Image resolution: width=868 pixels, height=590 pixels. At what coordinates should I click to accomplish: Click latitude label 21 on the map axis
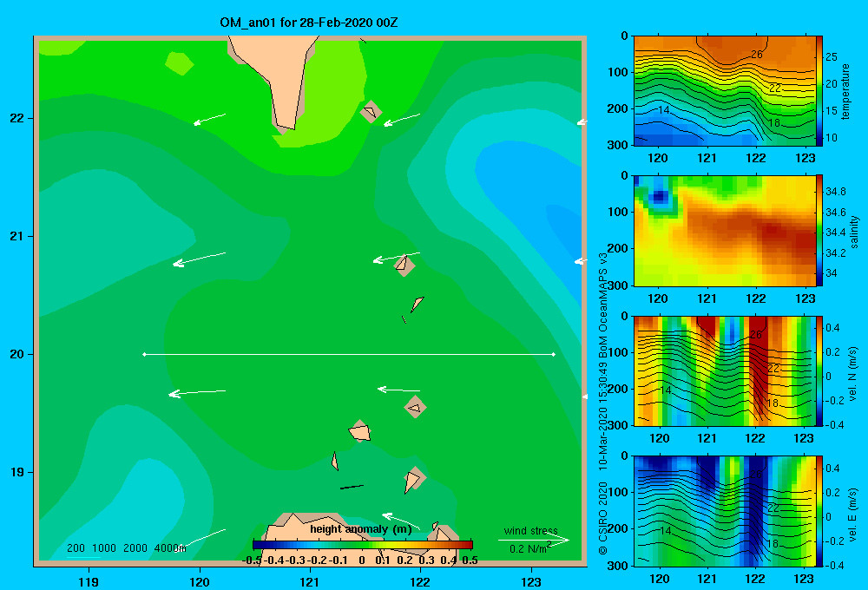point(17,236)
